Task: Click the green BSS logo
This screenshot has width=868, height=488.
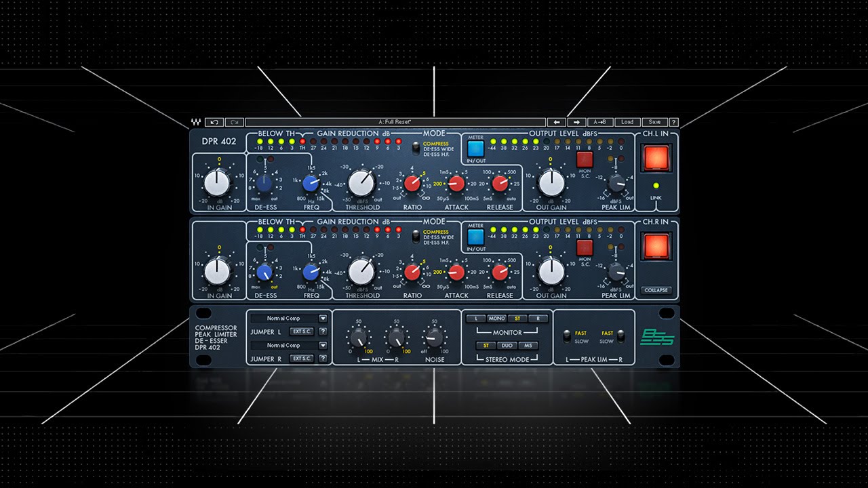Action: 657,337
